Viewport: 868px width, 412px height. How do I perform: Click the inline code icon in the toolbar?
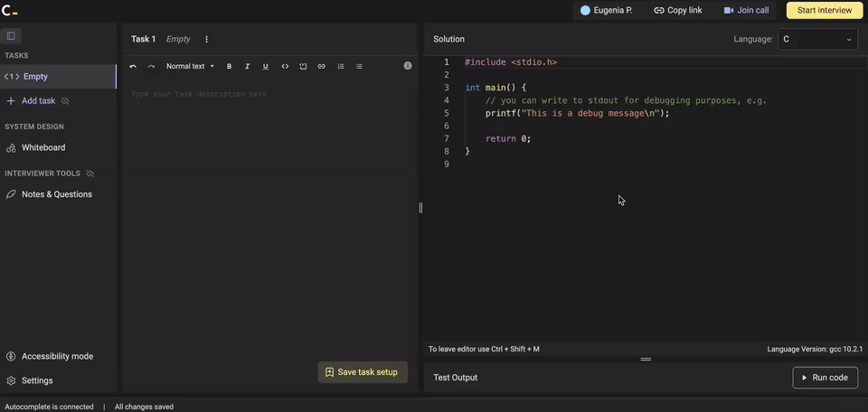pyautogui.click(x=285, y=66)
